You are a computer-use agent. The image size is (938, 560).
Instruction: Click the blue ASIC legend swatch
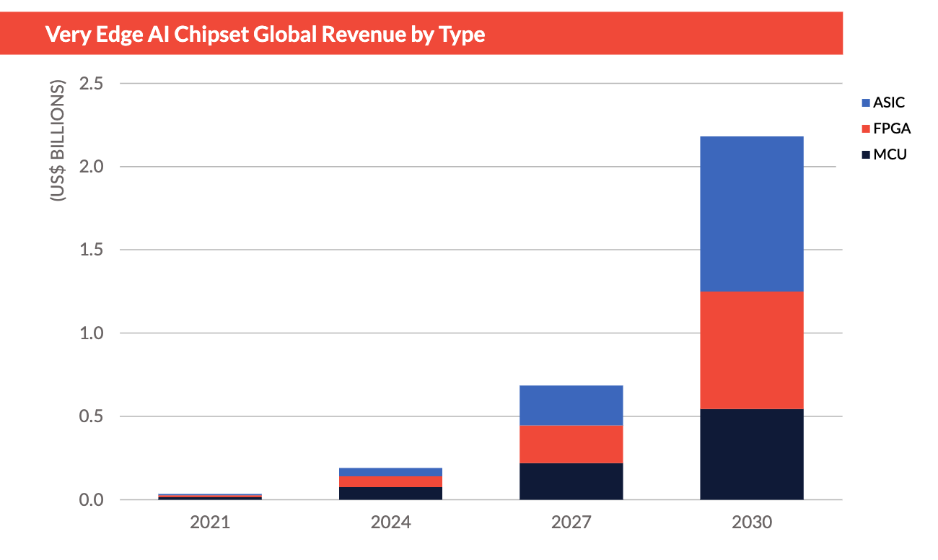coord(865,103)
